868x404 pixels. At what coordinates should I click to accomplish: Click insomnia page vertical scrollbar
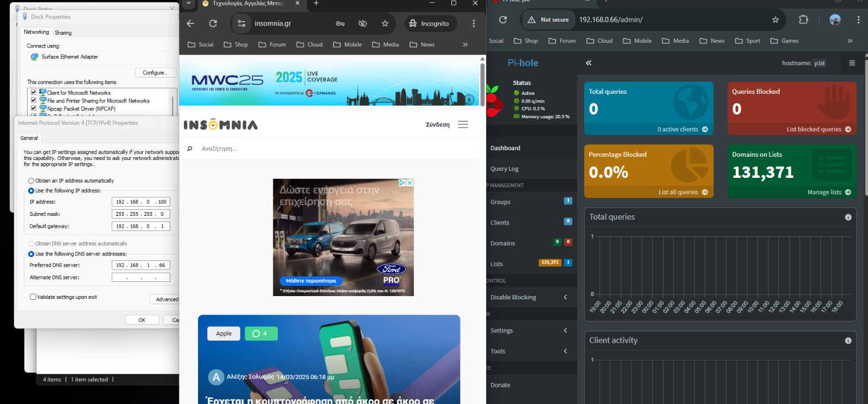coord(482,84)
